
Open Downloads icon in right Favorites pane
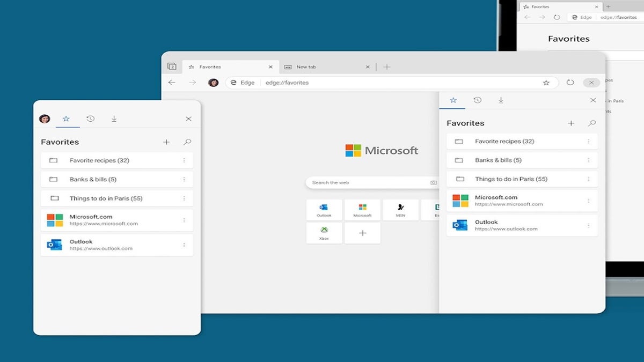coord(501,100)
